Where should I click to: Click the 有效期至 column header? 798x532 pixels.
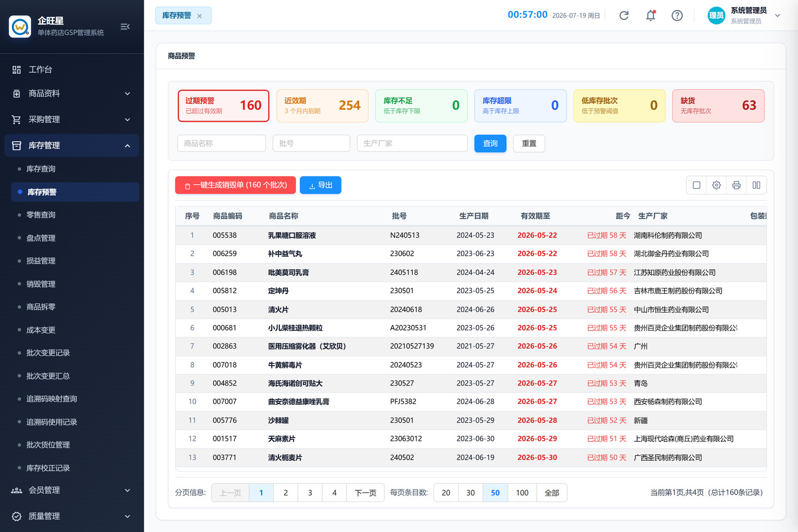(536, 216)
